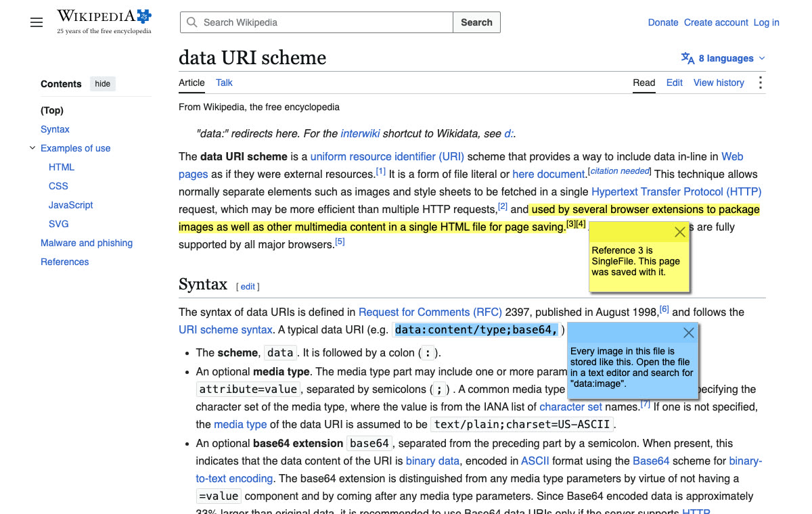This screenshot has width=812, height=514.
Task: Click the Log in link
Action: (x=766, y=22)
